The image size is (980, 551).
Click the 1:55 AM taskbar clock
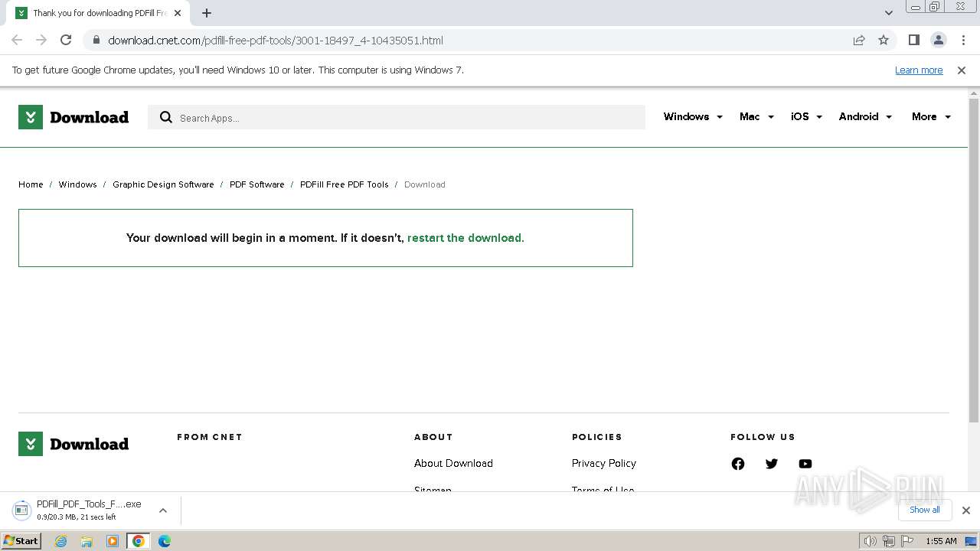[941, 541]
